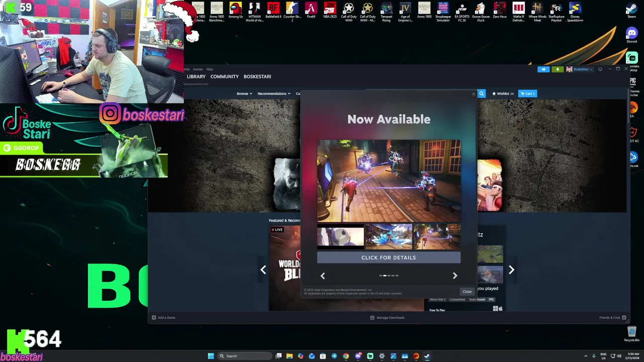644x362 pixels.
Task: Click the ENG US language indicator
Action: [604, 356]
